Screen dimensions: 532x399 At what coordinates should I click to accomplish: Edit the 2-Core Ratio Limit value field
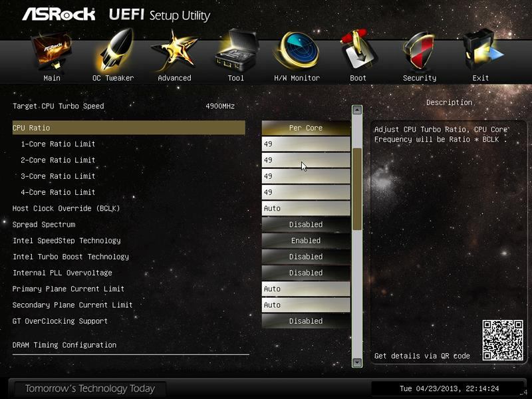306,160
